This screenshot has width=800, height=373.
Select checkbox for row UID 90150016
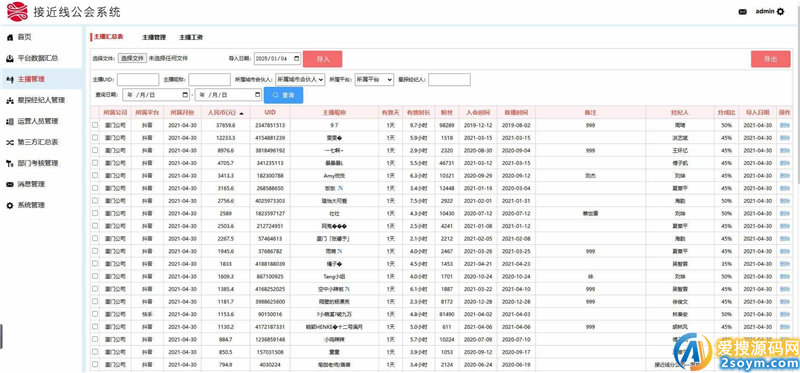95,314
